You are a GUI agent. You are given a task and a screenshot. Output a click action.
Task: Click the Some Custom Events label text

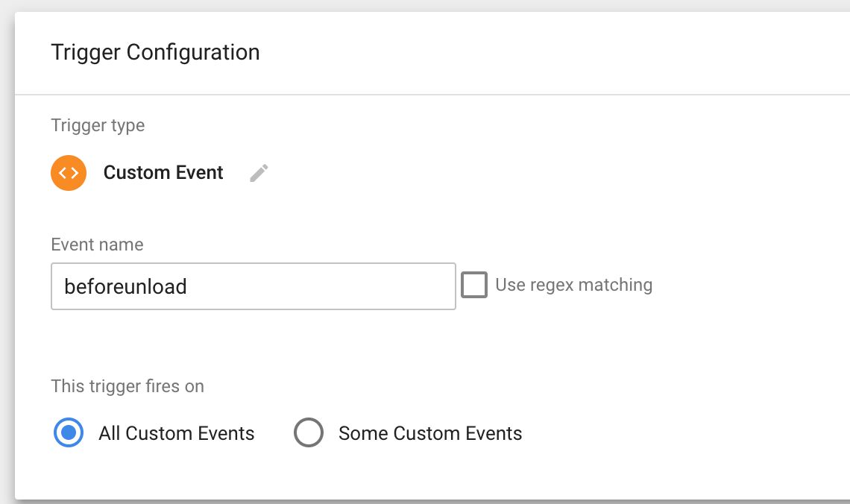click(430, 433)
